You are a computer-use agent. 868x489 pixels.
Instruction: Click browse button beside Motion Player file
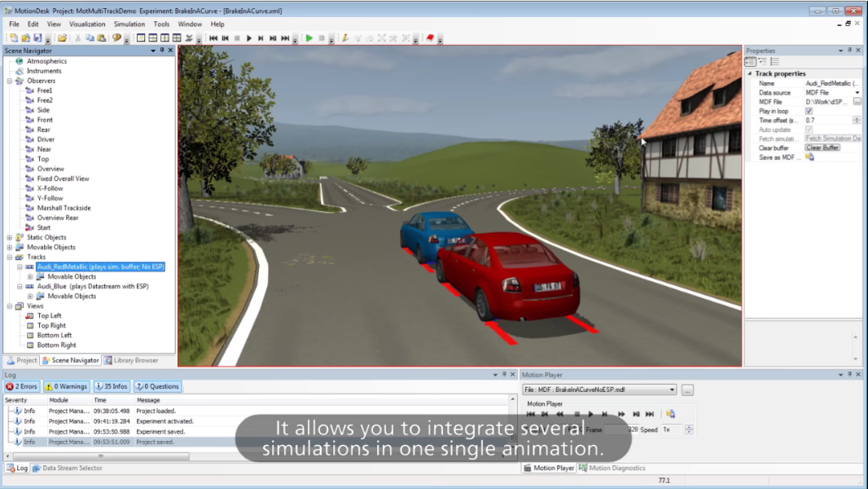tap(687, 390)
